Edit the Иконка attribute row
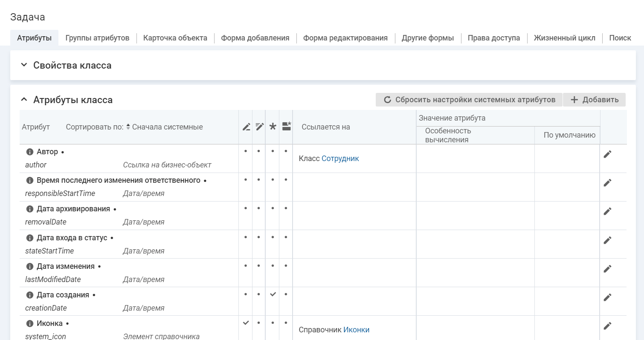The height and width of the screenshot is (340, 644). click(607, 326)
